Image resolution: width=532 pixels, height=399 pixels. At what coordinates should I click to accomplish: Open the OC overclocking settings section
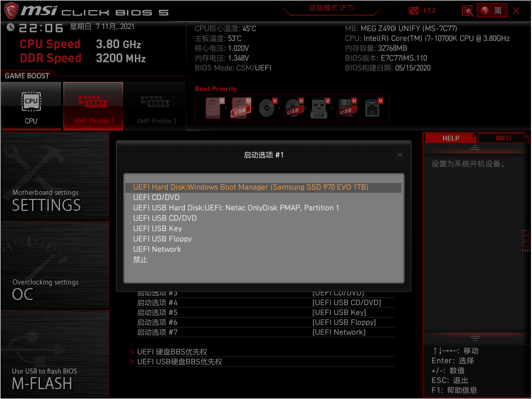pos(55,265)
